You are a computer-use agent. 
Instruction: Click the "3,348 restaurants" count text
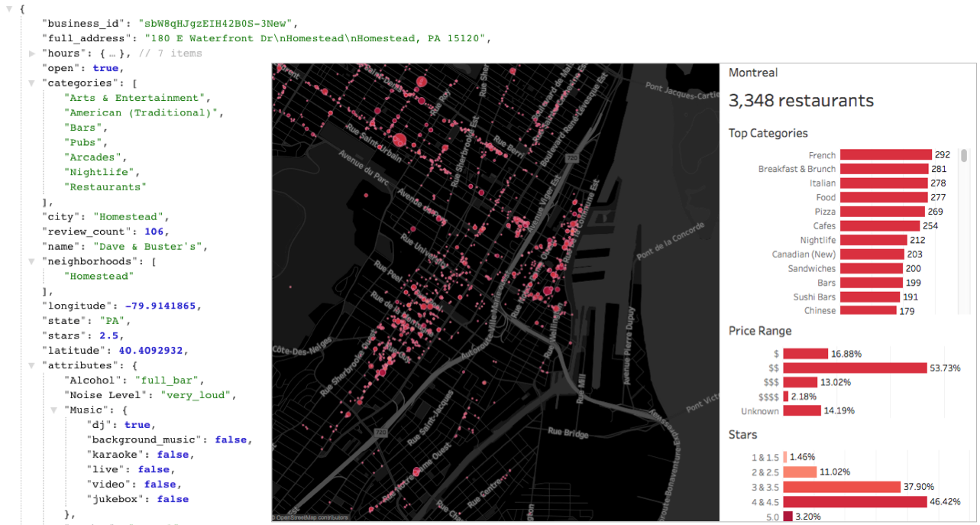tap(800, 101)
